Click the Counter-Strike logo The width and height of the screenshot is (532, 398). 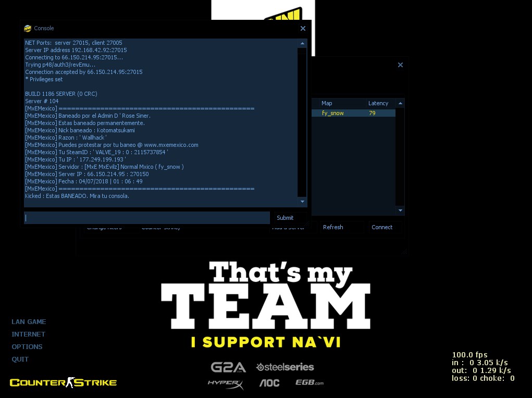coord(63,382)
